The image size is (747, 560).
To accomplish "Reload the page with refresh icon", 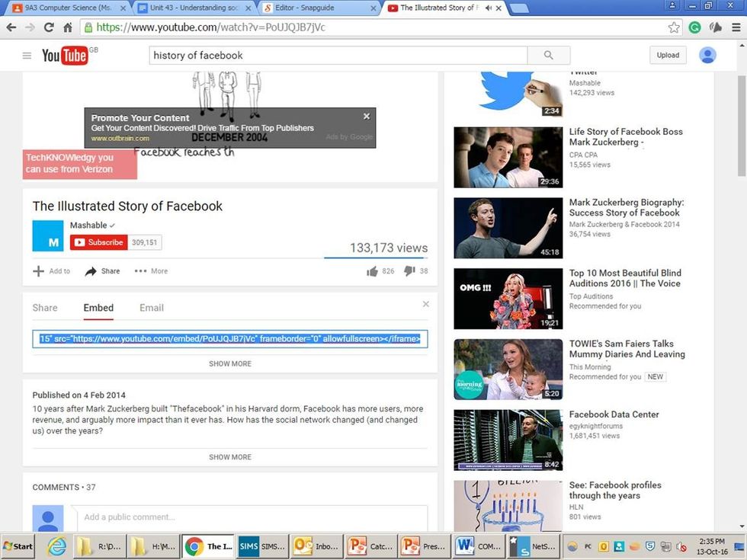I will (49, 27).
